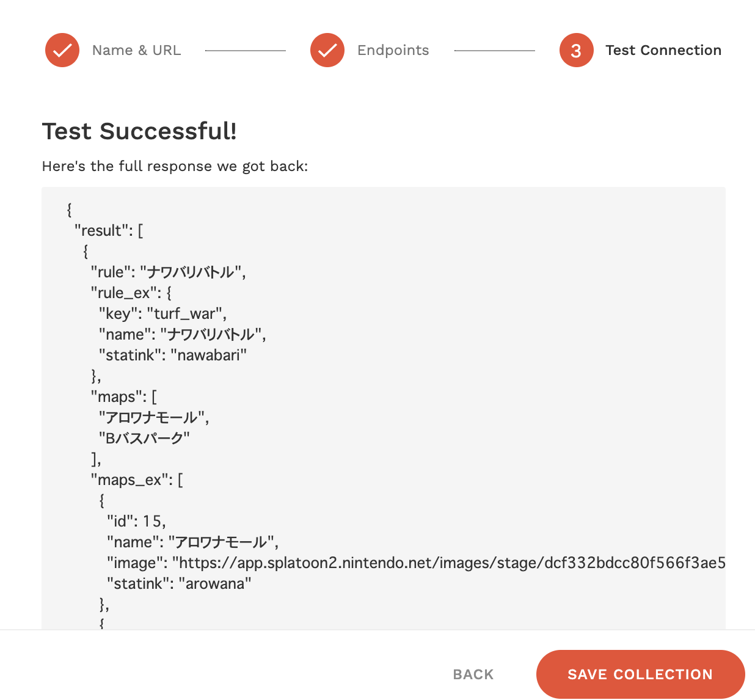Screen dimensions: 755x700
Task: Select the Test Connection step label
Action: [x=663, y=50]
